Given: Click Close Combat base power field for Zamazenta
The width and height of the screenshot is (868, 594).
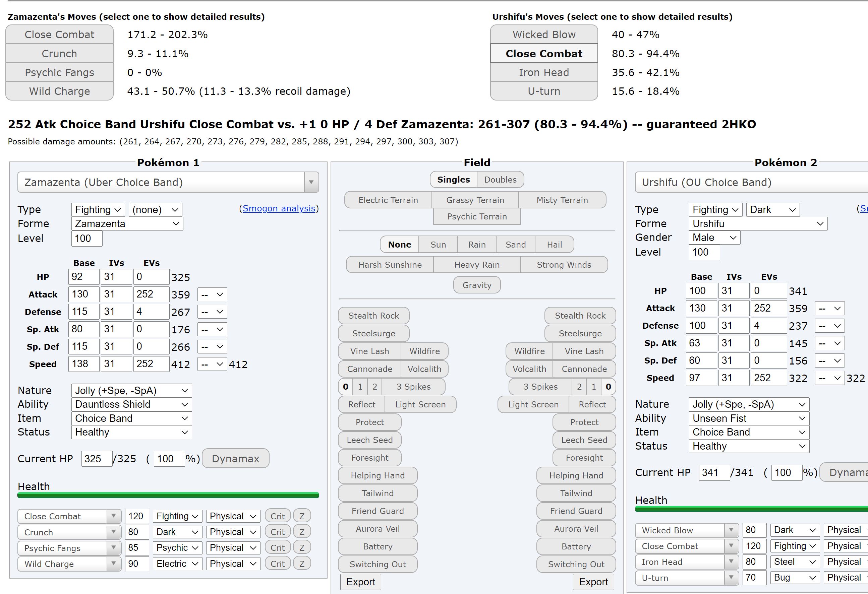Looking at the screenshot, I should click(137, 516).
